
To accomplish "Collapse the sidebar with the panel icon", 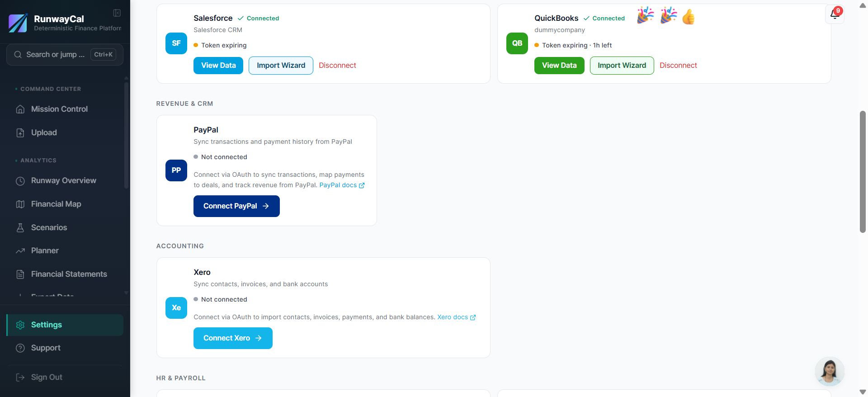I will [117, 13].
